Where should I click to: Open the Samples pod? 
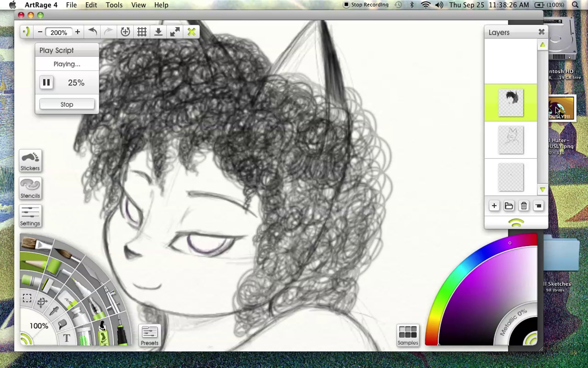408,335
